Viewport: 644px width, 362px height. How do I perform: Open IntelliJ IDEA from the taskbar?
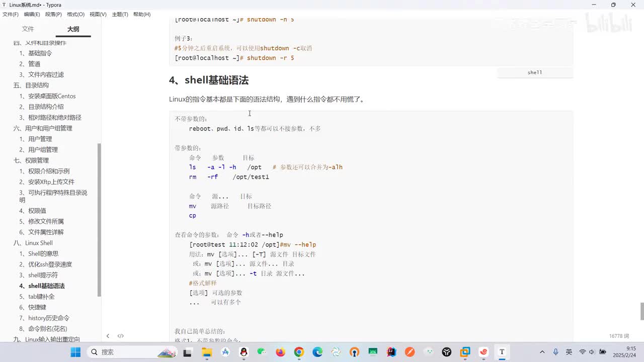pyautogui.click(x=391, y=352)
